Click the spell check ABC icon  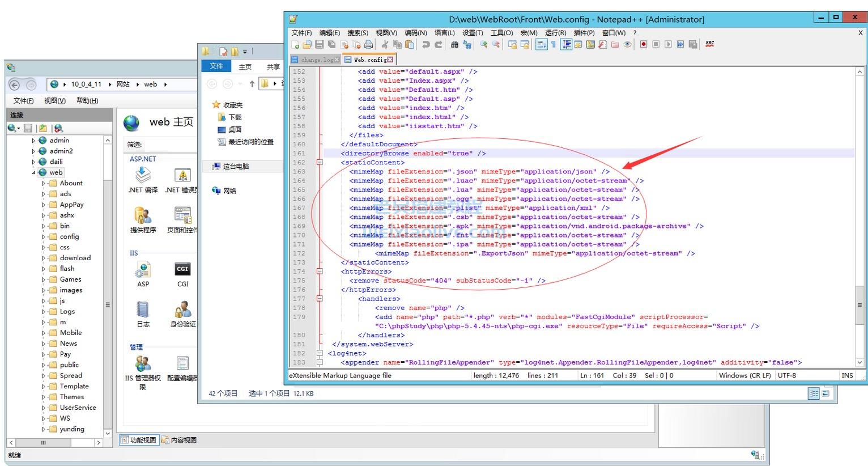pos(709,44)
